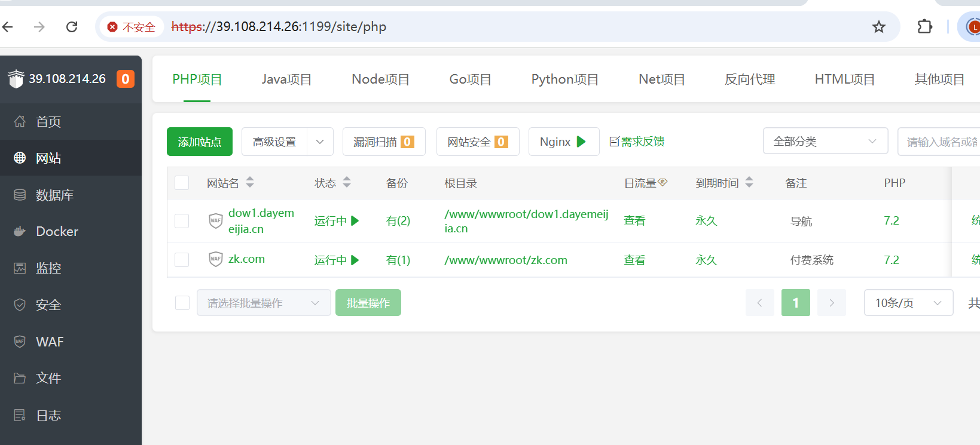980x445 pixels.
Task: Click the WAF shield icon for dow1.dayemeijia.cn
Action: (x=216, y=221)
